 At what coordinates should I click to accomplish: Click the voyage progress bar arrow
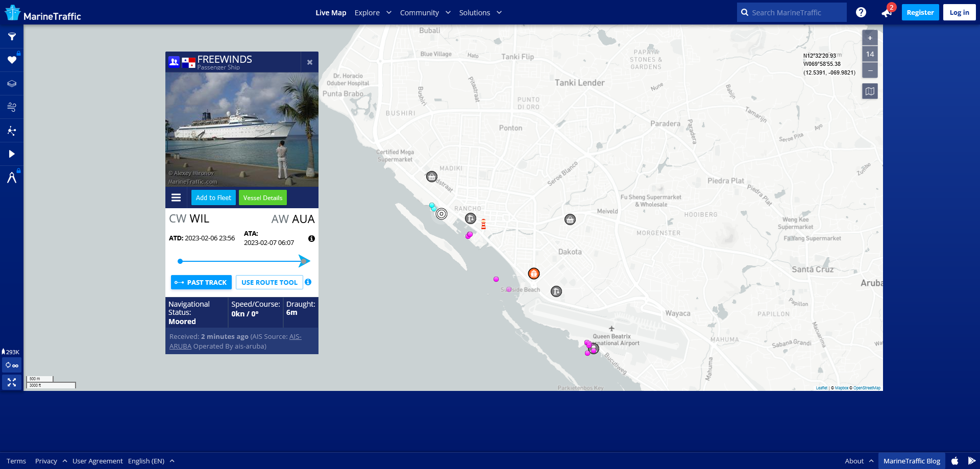tap(304, 261)
